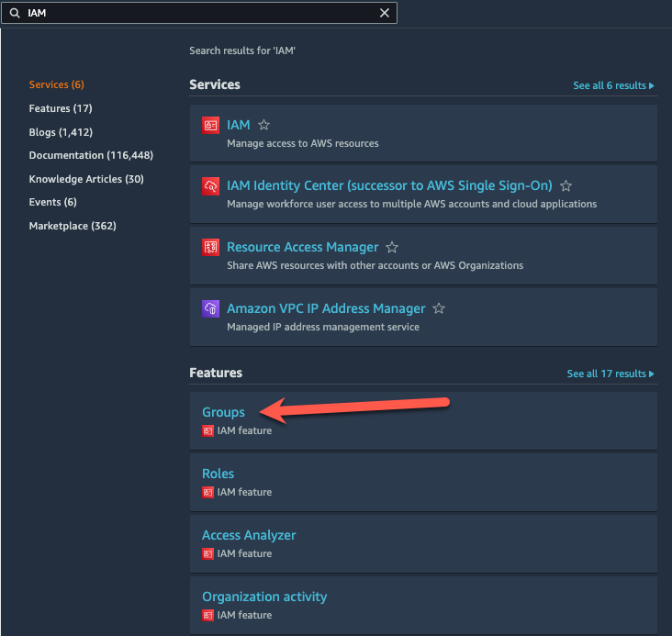Star the Amazon VPC IP Address Manager

[439, 309]
